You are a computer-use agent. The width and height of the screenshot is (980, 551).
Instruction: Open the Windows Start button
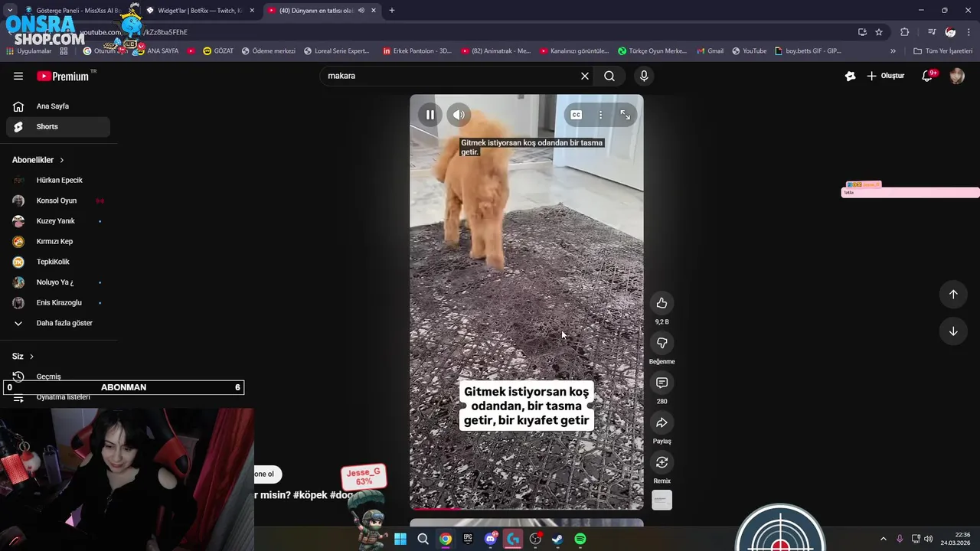click(400, 539)
